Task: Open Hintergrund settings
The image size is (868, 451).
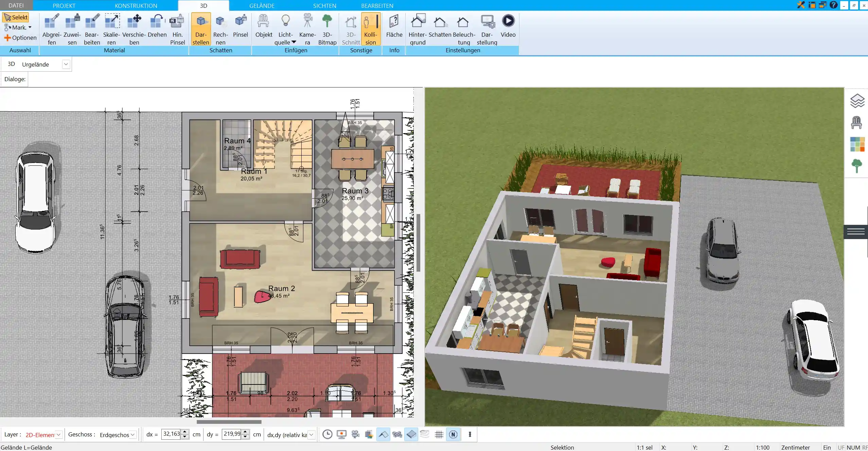Action: point(418,30)
